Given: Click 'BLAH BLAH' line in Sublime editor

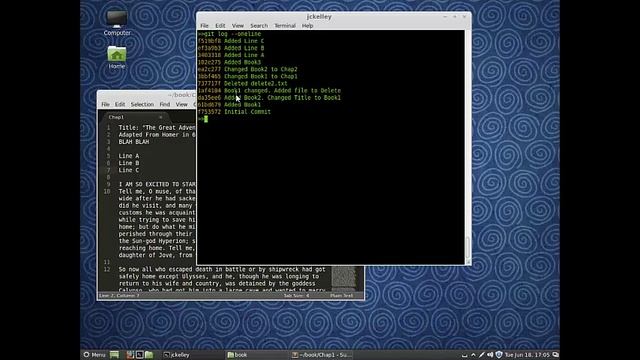Looking at the screenshot, I should (x=134, y=142).
